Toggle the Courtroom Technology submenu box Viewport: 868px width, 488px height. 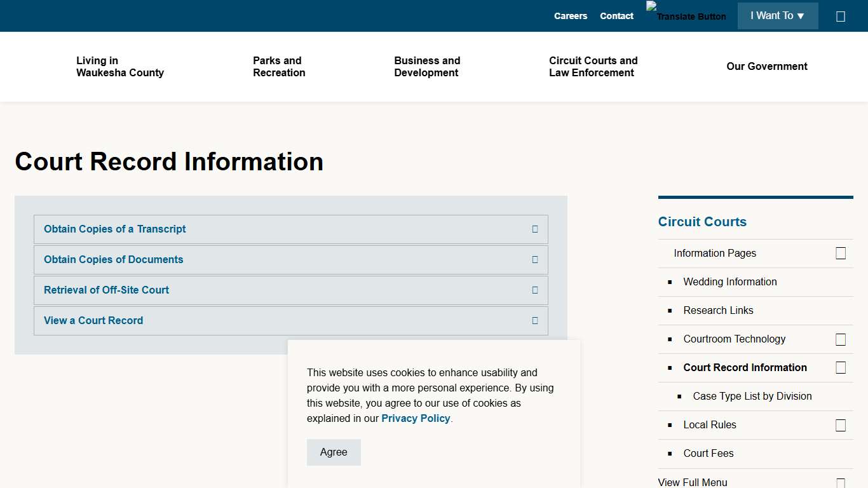(x=841, y=339)
